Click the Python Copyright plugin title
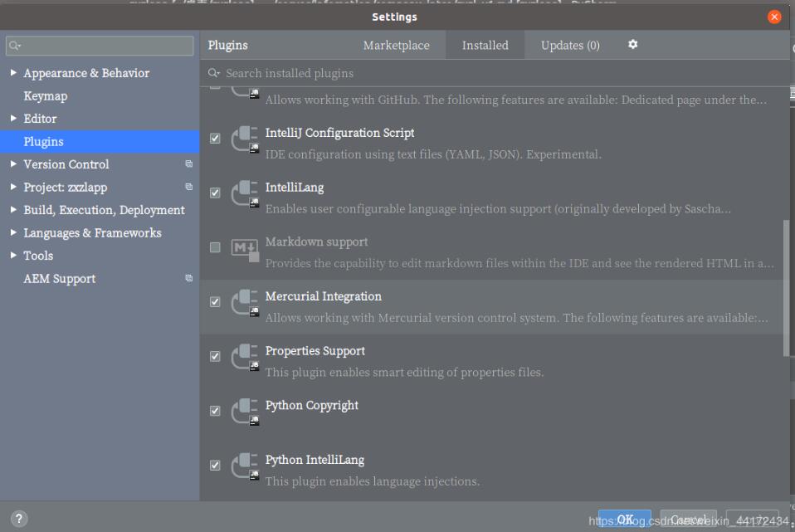This screenshot has height=532, width=795. (x=311, y=405)
